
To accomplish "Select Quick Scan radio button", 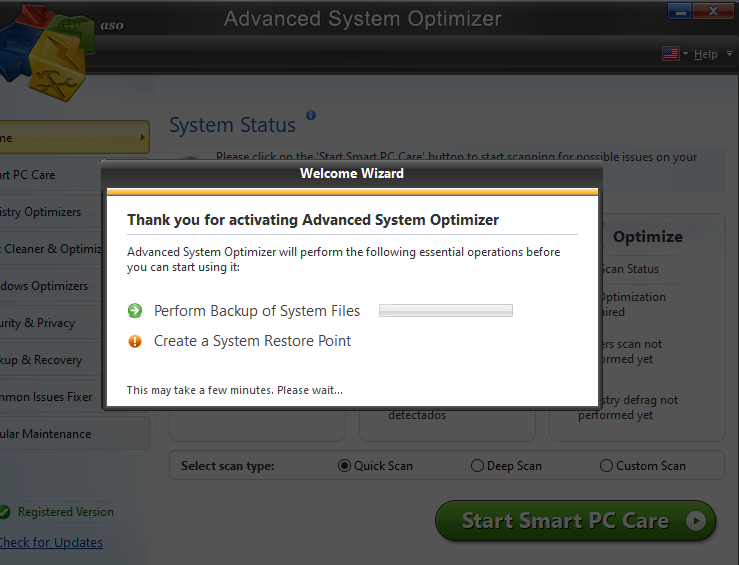I will point(345,466).
